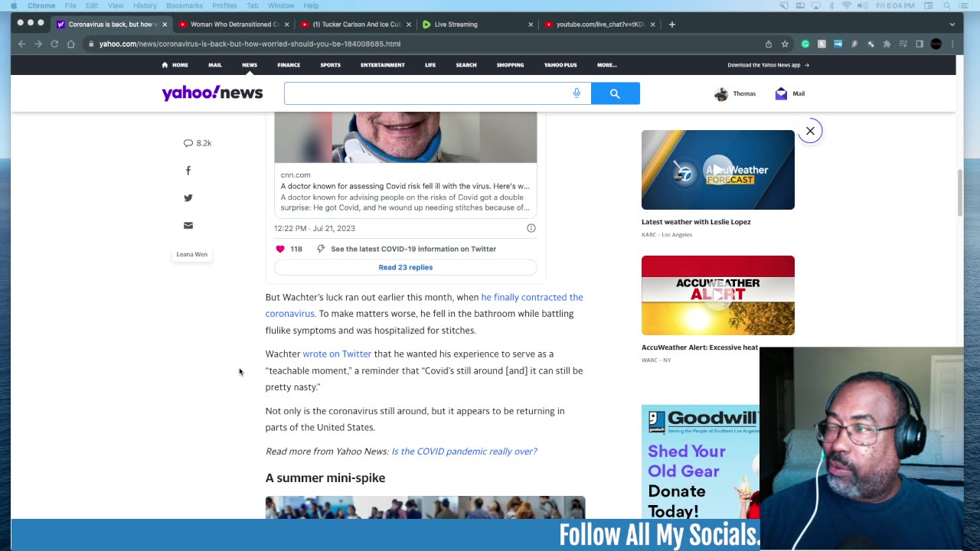Image resolution: width=980 pixels, height=551 pixels.
Task: Click Download the Yahoo News app link
Action: 768,65
